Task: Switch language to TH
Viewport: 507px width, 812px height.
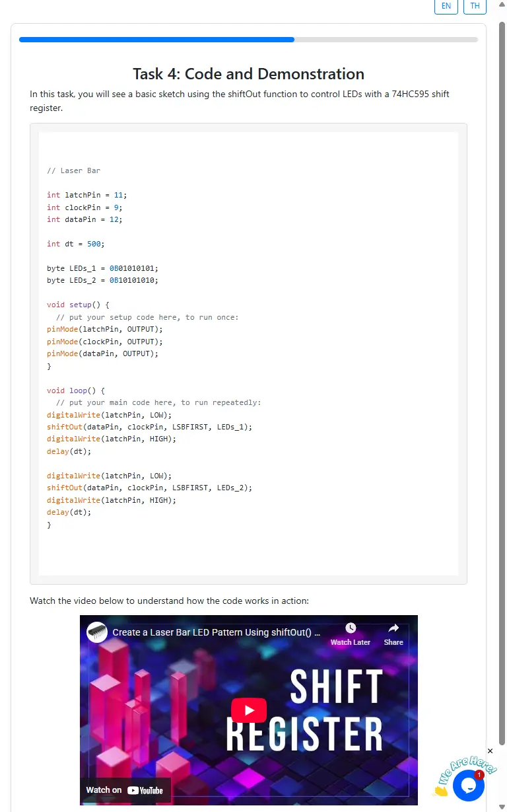Action: (475, 6)
